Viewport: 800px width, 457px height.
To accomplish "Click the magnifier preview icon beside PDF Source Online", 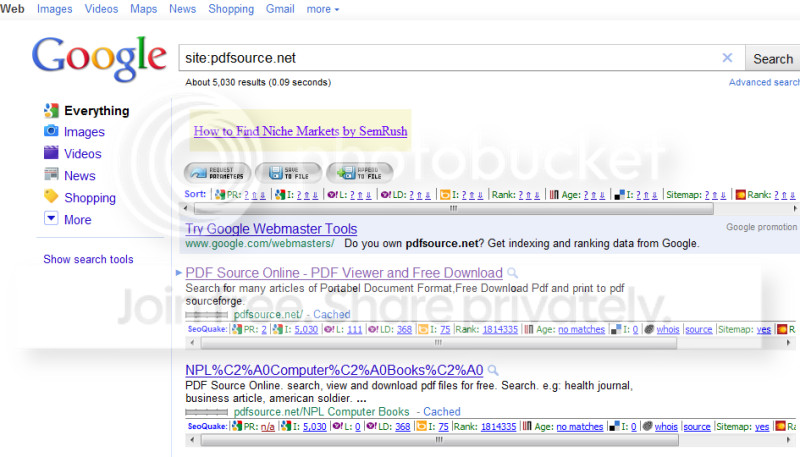I will coord(512,273).
